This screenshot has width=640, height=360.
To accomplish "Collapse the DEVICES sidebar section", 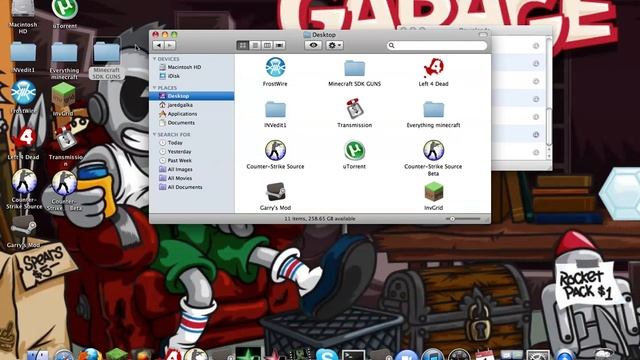I will (155, 59).
